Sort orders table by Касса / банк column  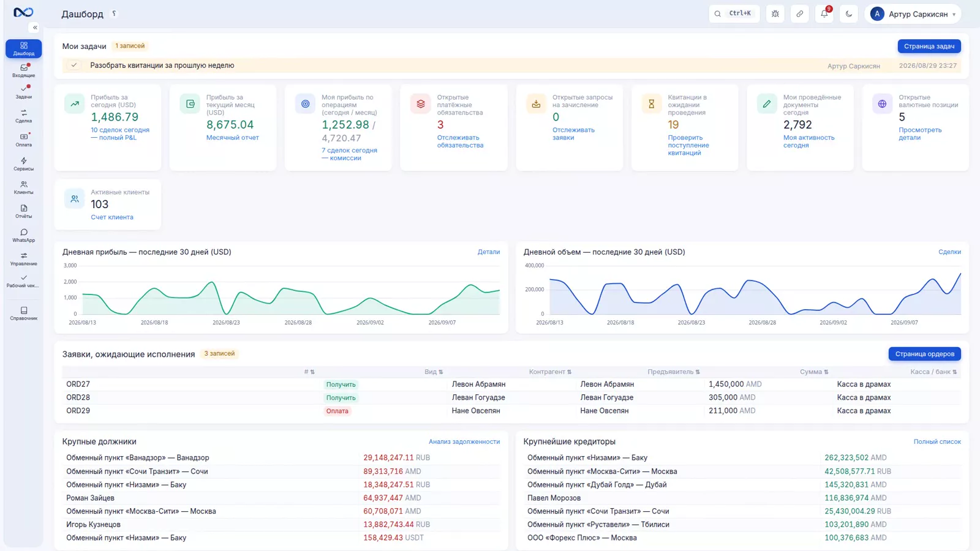point(933,372)
